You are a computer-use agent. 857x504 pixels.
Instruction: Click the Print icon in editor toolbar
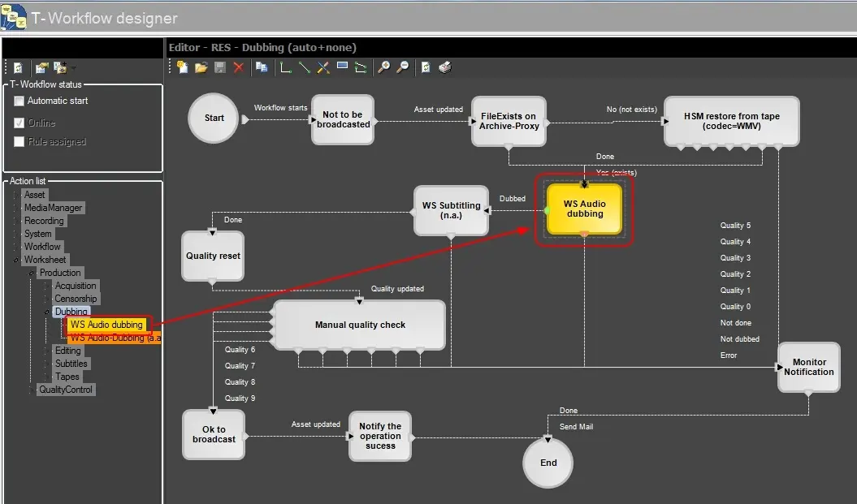(444, 67)
